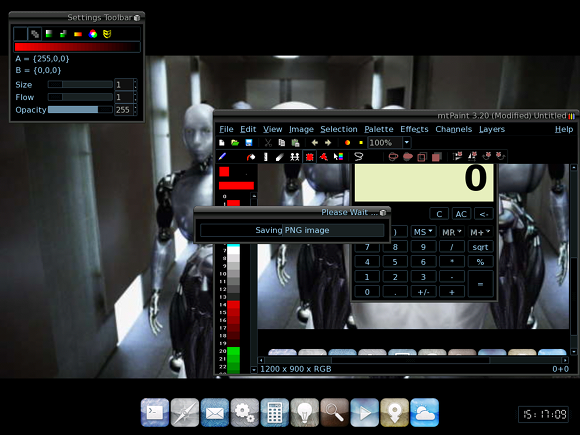Click the zoom 100% input field

coord(385,142)
